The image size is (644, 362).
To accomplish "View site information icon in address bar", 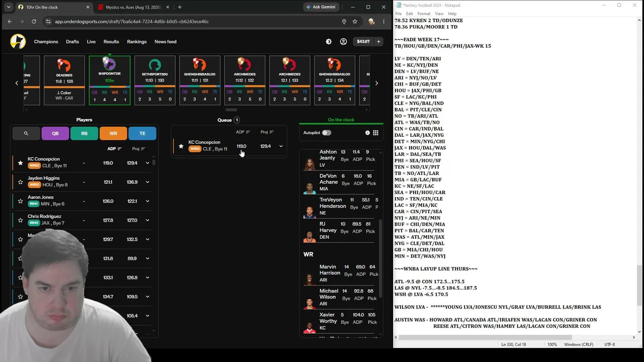I will [48, 22].
